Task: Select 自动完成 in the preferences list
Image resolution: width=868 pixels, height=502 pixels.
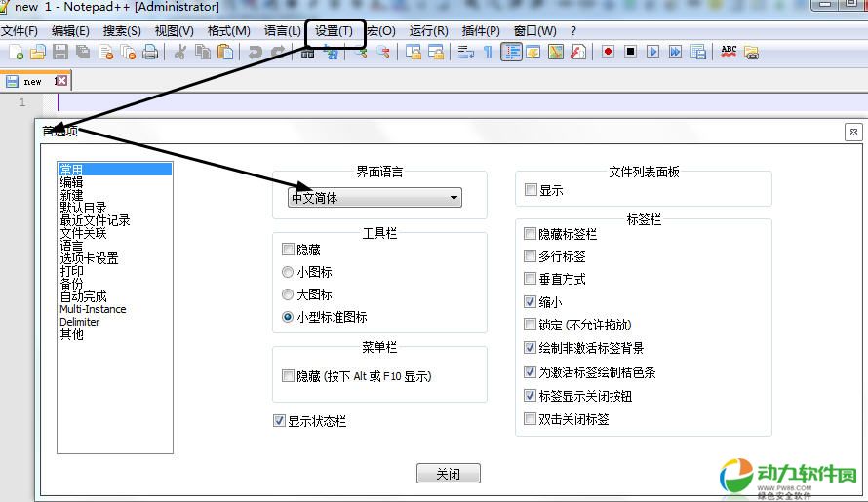Action: (x=83, y=296)
